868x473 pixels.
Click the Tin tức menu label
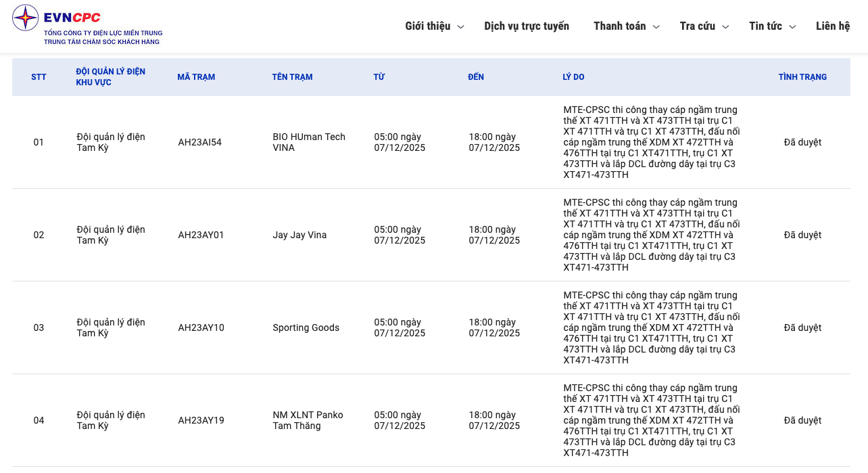[x=765, y=26]
